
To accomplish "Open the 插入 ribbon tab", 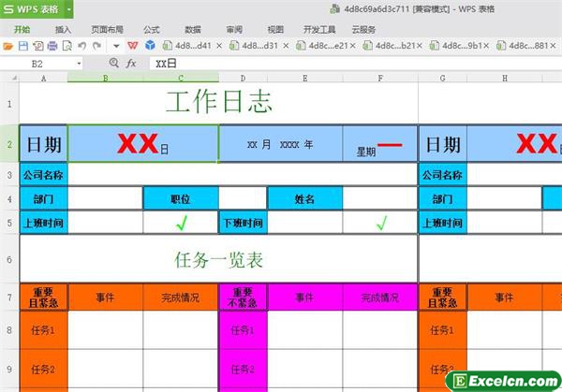I will pos(63,30).
